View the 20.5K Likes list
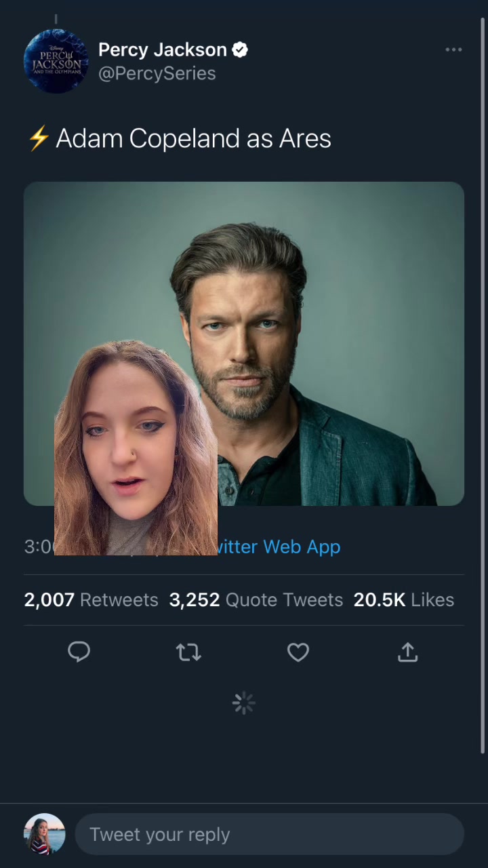Image resolution: width=488 pixels, height=868 pixels. [x=403, y=599]
